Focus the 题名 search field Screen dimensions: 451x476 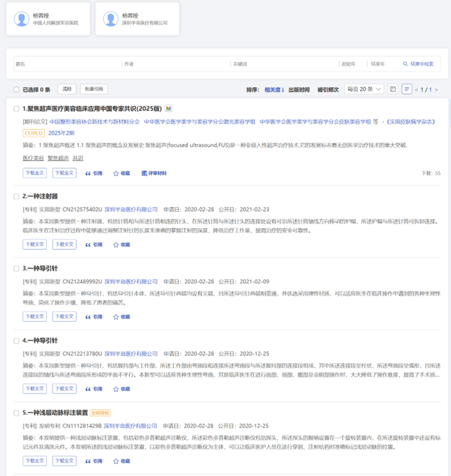pyautogui.click(x=68, y=64)
